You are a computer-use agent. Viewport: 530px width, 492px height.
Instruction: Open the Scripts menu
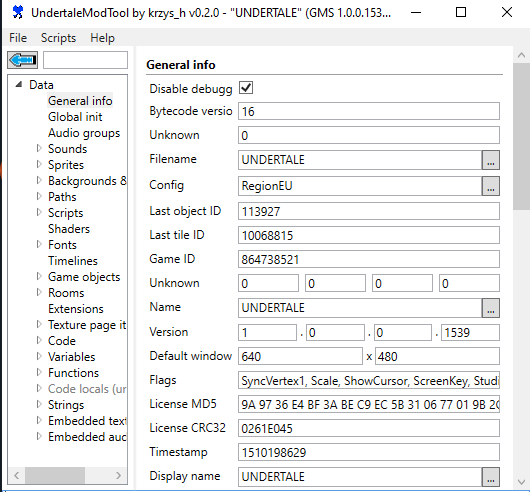[x=58, y=38]
